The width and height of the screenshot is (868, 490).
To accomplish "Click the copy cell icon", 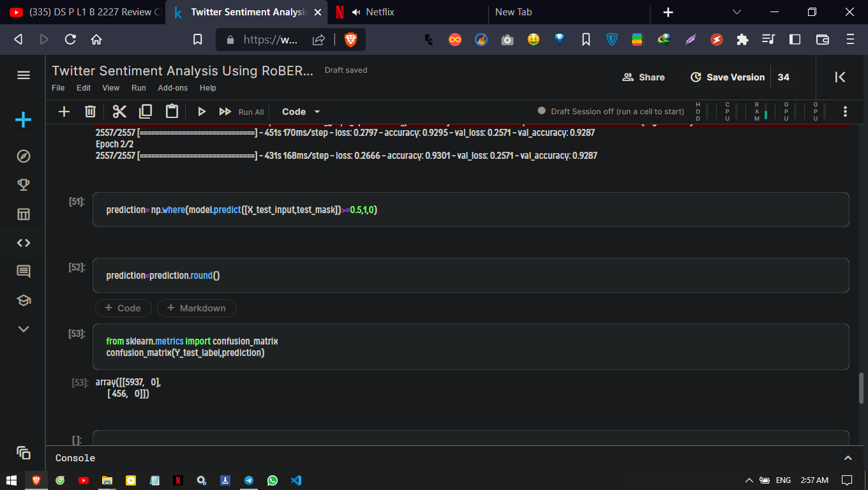I will [146, 112].
